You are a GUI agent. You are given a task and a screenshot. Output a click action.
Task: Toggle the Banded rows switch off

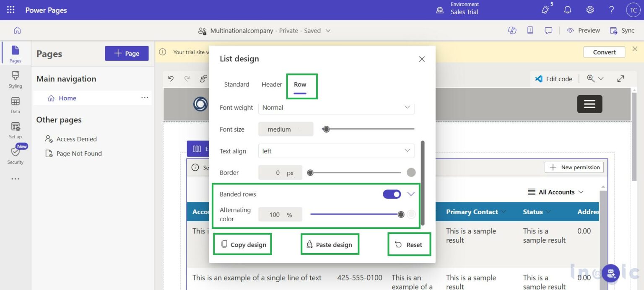(392, 194)
